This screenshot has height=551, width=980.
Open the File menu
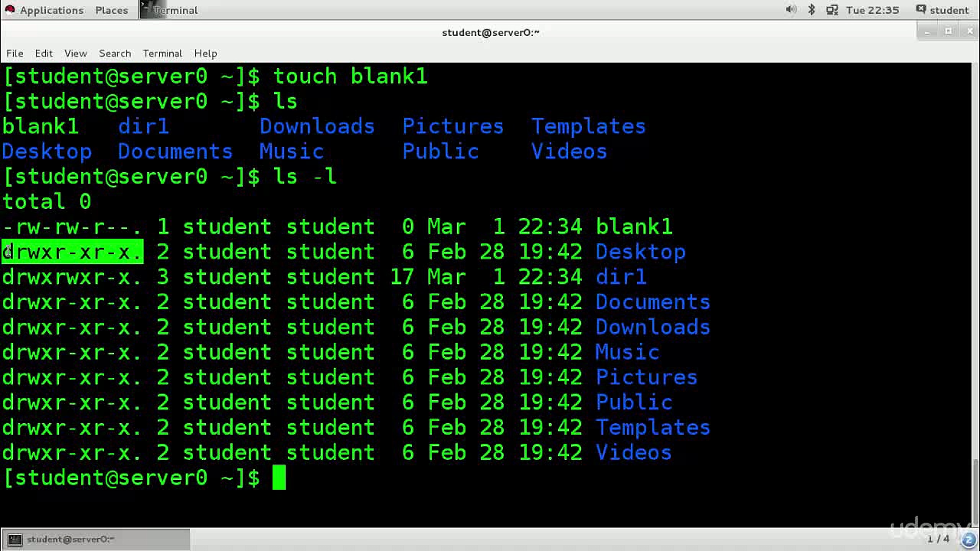pos(15,53)
